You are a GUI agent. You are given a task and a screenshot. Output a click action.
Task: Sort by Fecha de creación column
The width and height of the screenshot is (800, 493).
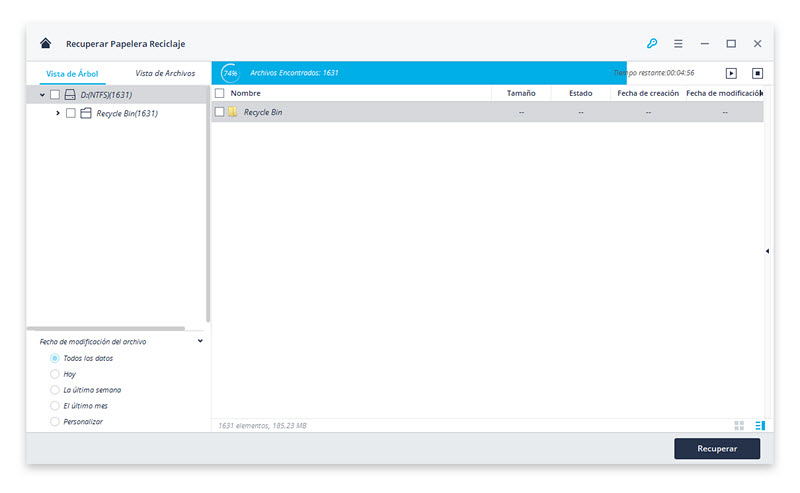pos(648,93)
